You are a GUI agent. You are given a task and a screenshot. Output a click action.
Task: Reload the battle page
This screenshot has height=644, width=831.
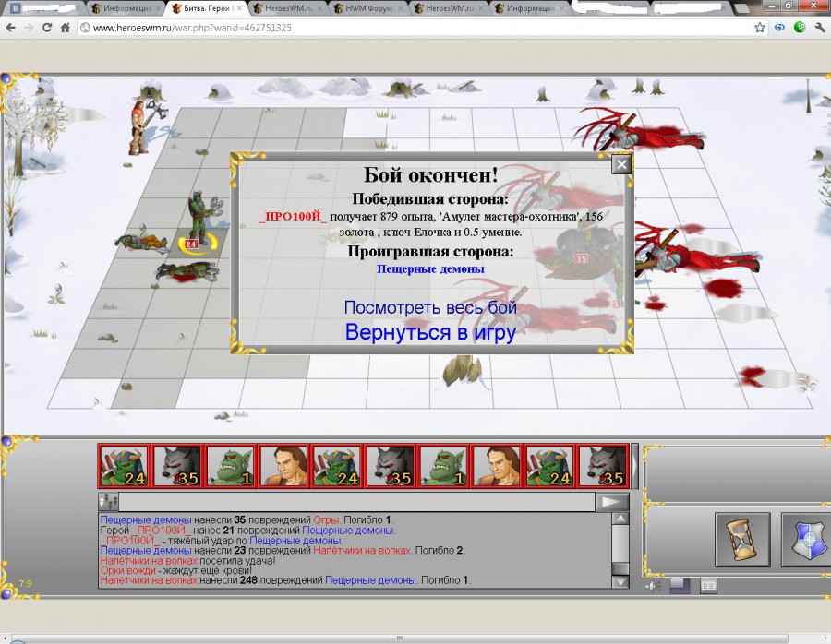(47, 28)
